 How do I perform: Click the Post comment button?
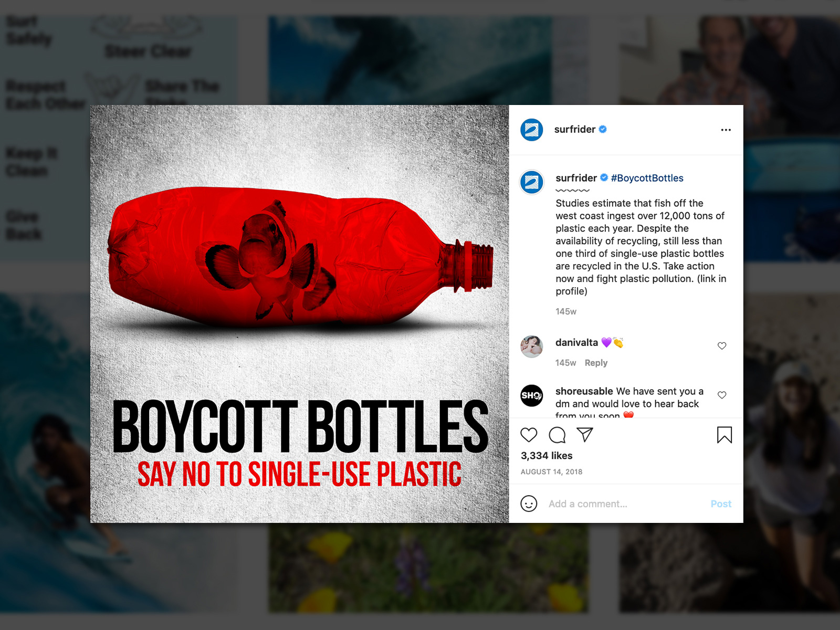click(x=721, y=503)
